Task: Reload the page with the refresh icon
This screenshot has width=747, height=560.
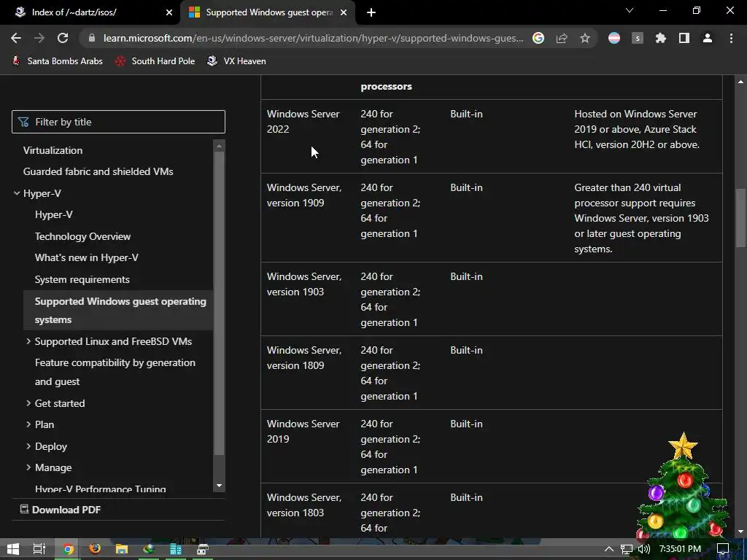Action: pos(63,38)
